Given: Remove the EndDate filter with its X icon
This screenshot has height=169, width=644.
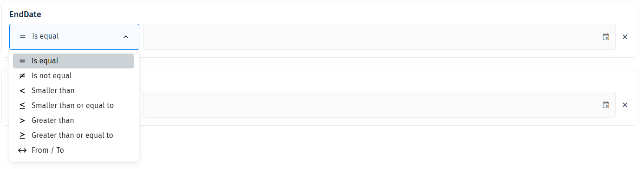Looking at the screenshot, I should (625, 37).
